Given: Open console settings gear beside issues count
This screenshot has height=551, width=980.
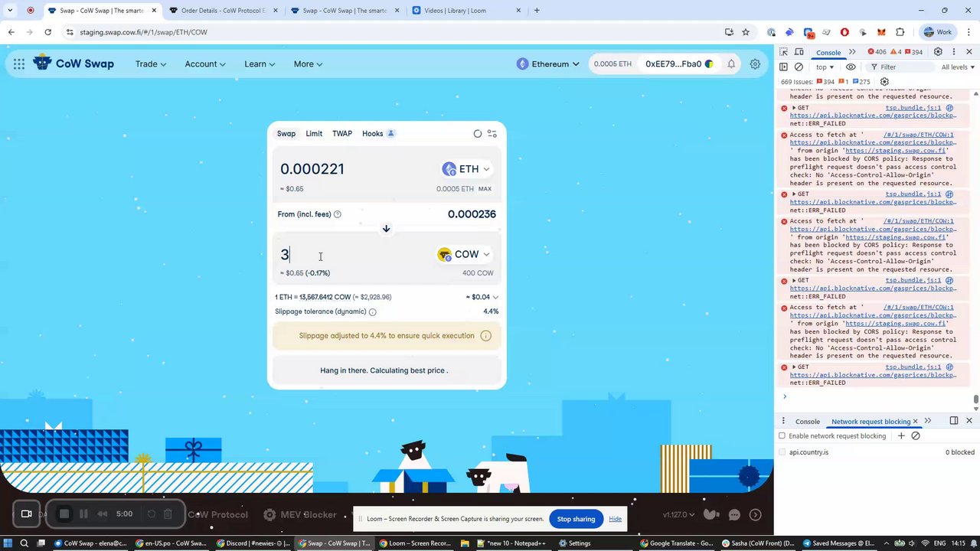Looking at the screenshot, I should pyautogui.click(x=884, y=82).
